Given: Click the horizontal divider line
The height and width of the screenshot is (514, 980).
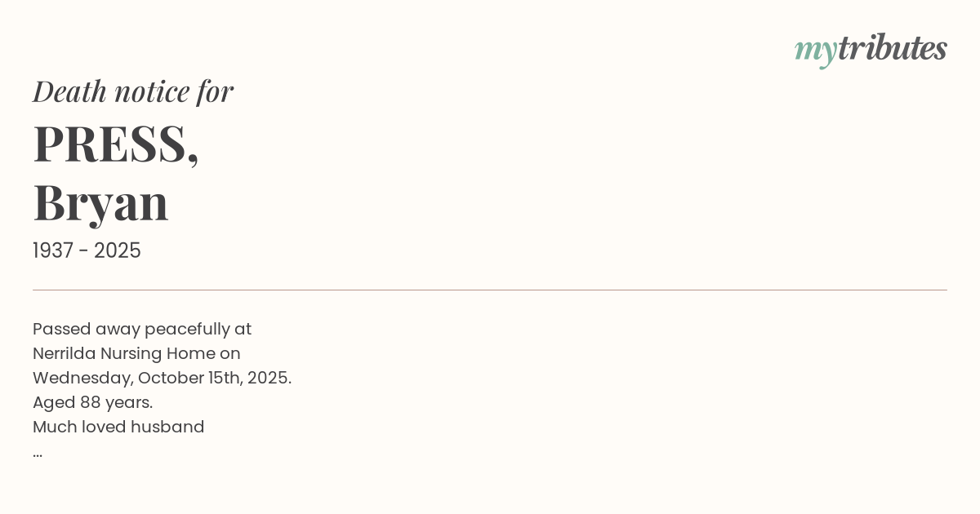Looking at the screenshot, I should (x=490, y=290).
